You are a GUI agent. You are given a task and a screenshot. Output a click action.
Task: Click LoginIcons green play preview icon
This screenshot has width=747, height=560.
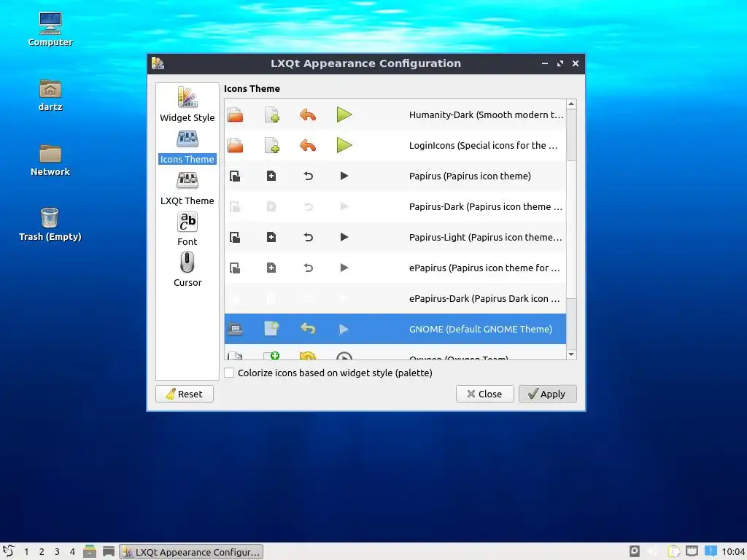point(344,145)
